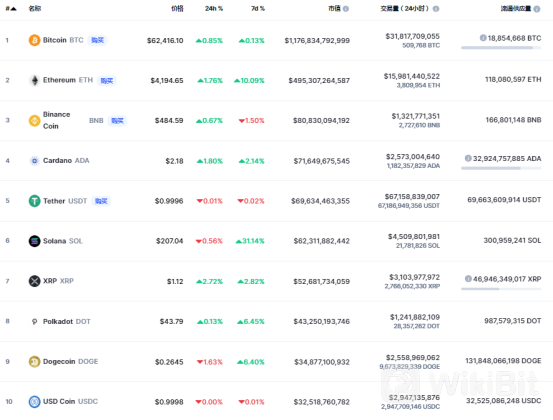Image resolution: width=553 pixels, height=420 pixels.
Task: Click Ethereum supply 118,080,597 ETH
Action: click(513, 79)
